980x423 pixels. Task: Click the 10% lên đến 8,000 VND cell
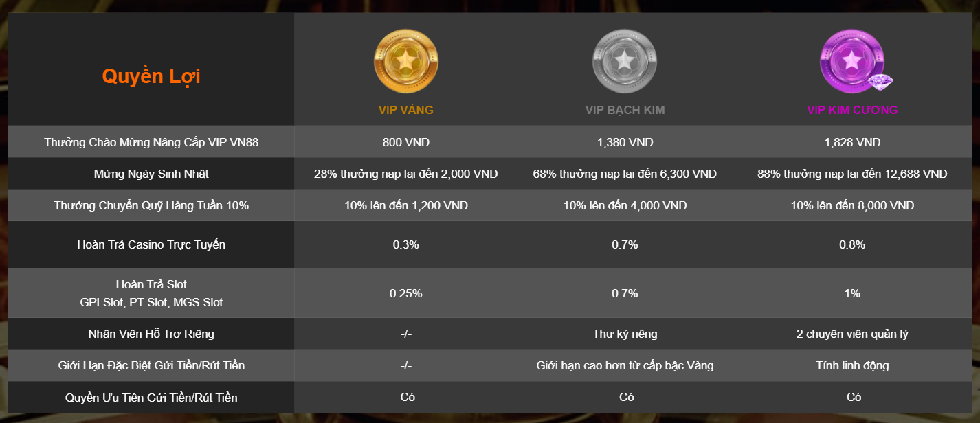[x=852, y=206]
